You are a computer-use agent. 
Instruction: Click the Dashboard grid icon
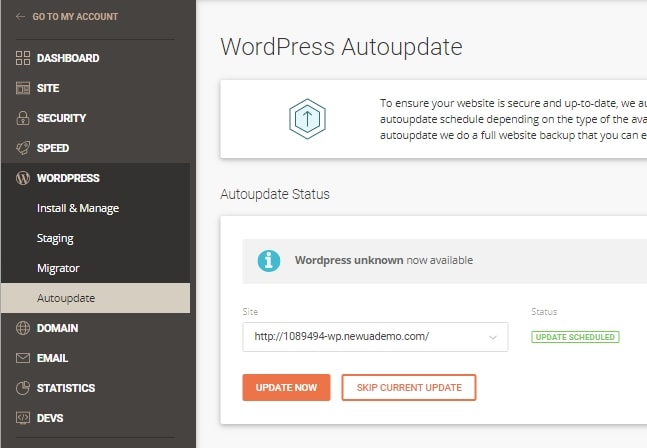(23, 58)
